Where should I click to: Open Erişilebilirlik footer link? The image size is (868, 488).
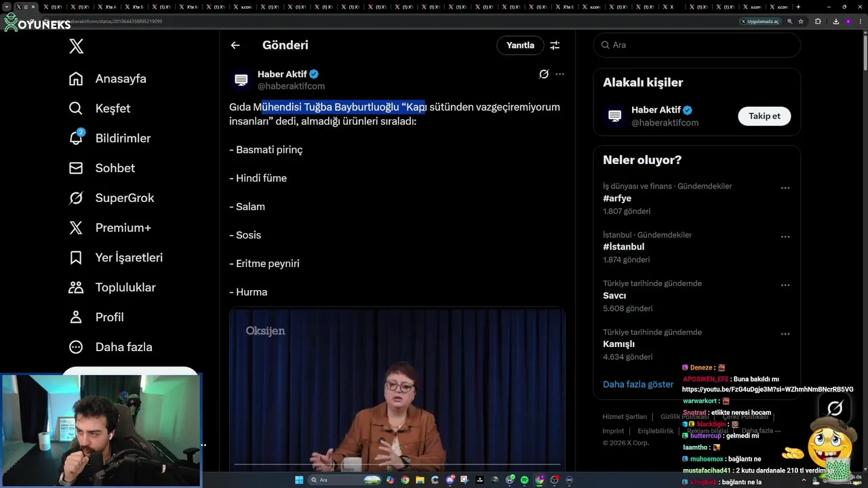tap(655, 431)
